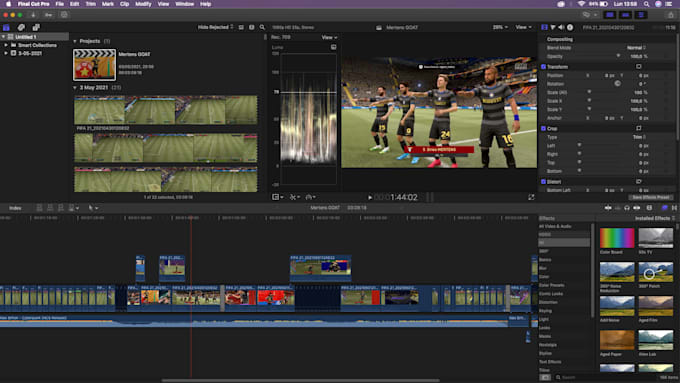680x383 pixels.
Task: Select the Mertens GOAT project thumbnail
Action: click(x=95, y=65)
